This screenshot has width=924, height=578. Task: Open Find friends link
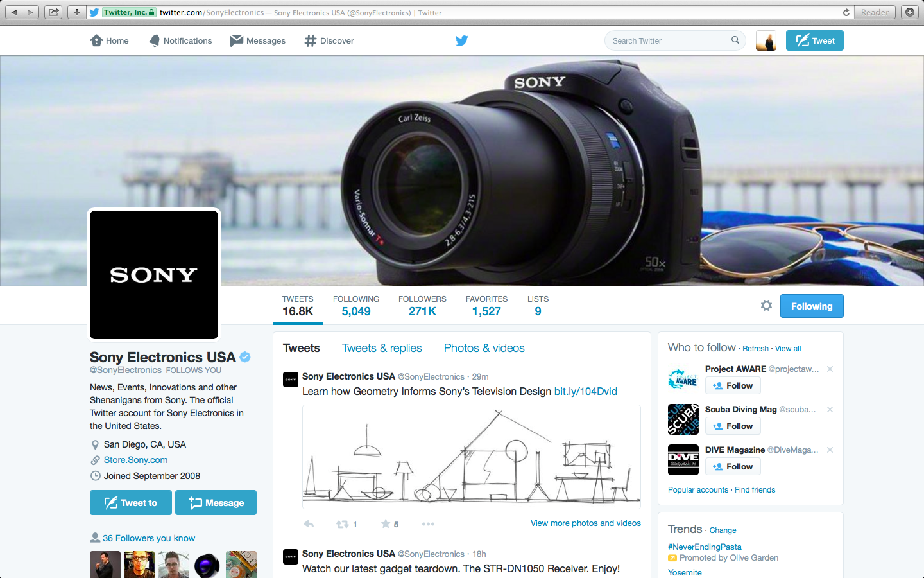click(x=755, y=490)
